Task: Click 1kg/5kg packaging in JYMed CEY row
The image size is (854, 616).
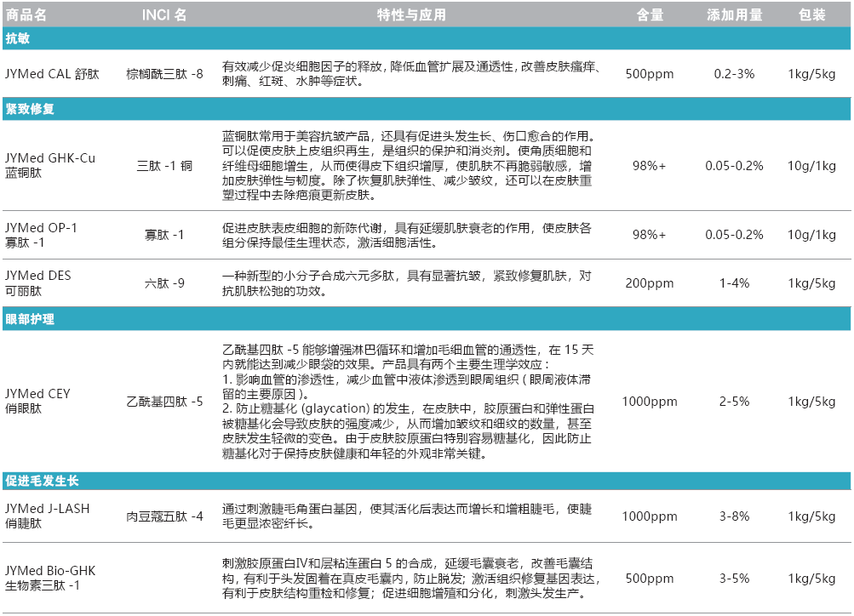Action: pyautogui.click(x=811, y=402)
